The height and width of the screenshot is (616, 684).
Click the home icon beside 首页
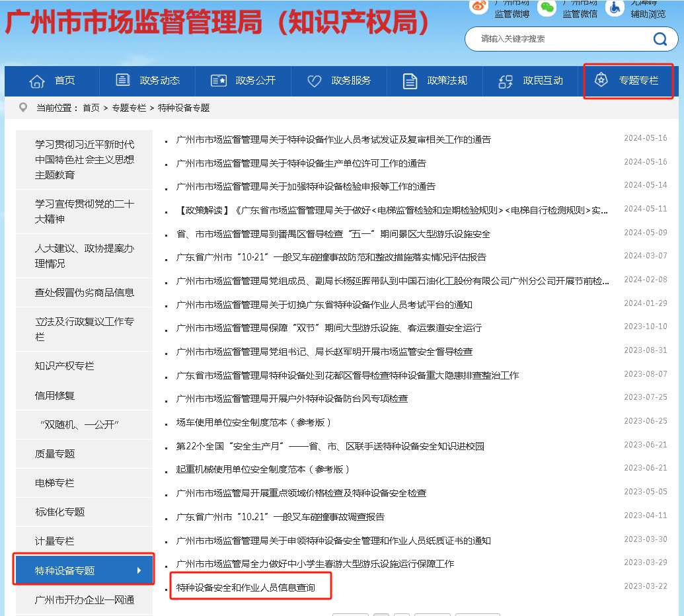click(x=37, y=81)
